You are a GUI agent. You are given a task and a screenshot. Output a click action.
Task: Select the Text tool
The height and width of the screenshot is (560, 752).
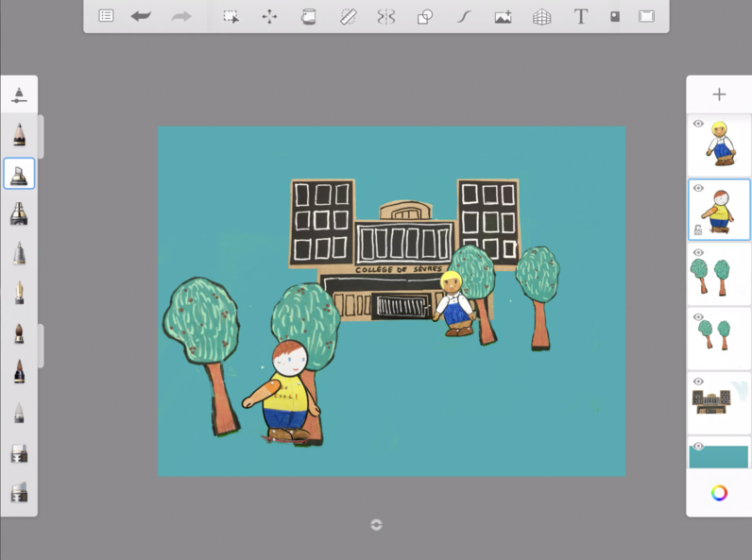pyautogui.click(x=581, y=17)
